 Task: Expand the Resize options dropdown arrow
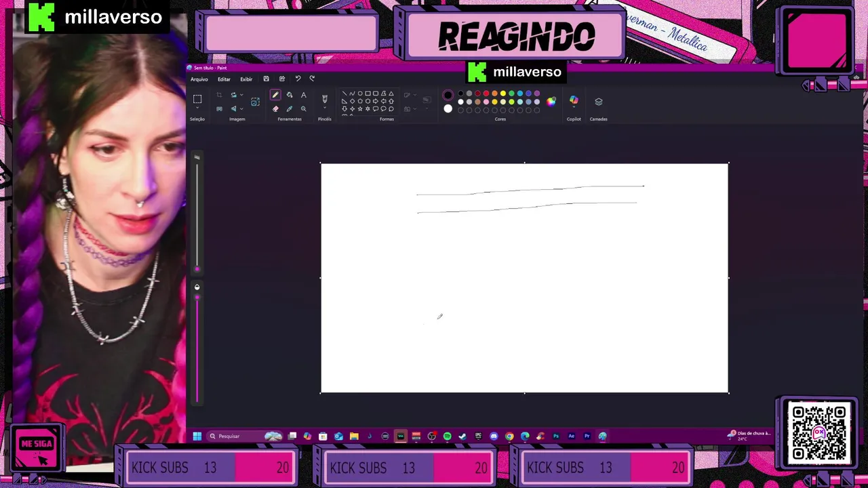(x=241, y=95)
